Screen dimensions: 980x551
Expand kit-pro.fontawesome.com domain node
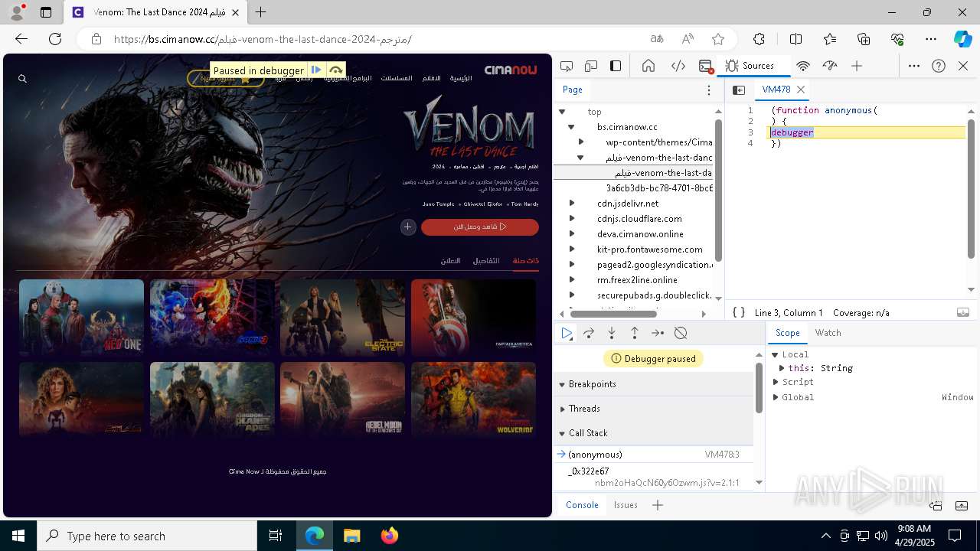571,249
